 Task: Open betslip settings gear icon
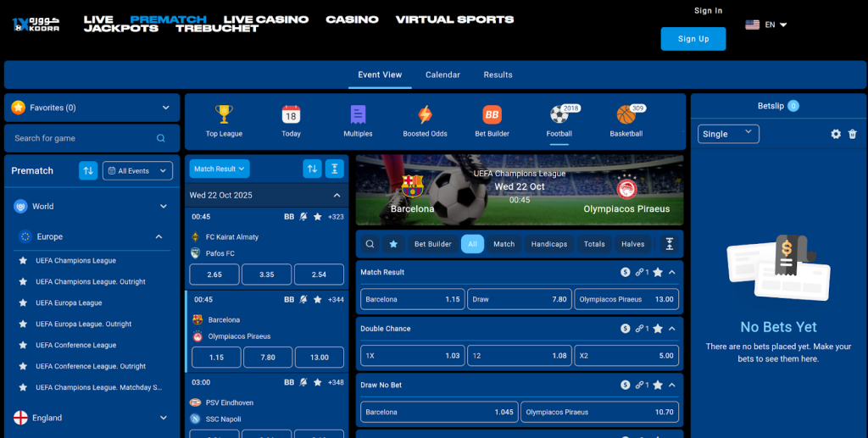point(836,134)
